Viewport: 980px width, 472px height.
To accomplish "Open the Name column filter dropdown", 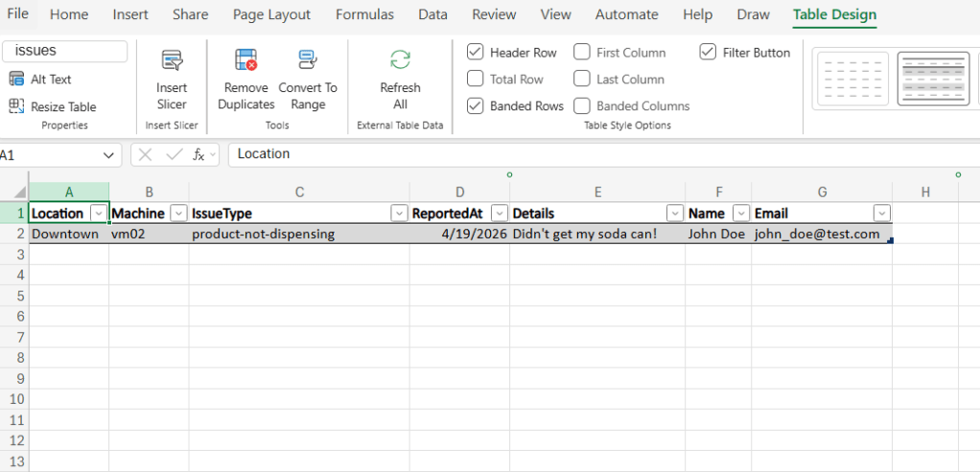I will click(x=741, y=214).
